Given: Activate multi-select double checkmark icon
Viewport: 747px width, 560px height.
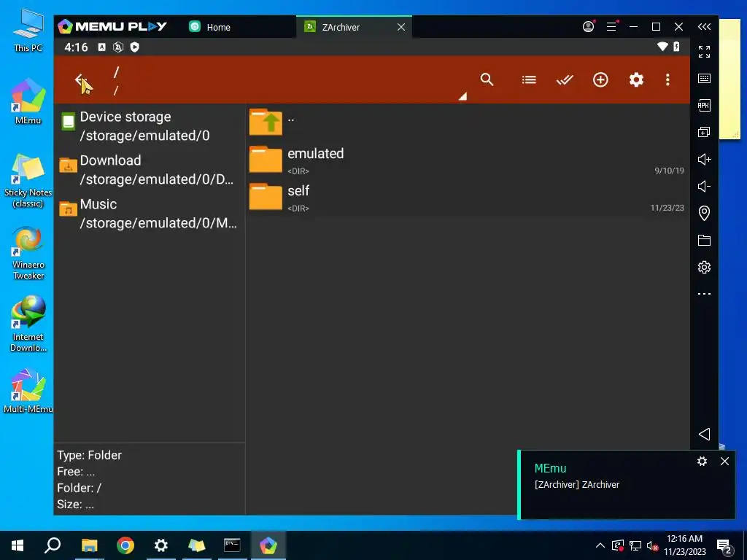Looking at the screenshot, I should [565, 79].
